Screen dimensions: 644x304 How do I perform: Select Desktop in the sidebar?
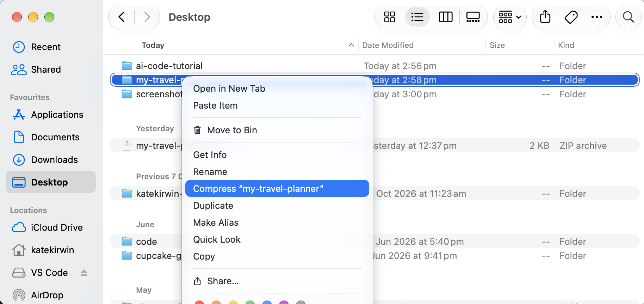click(x=51, y=182)
